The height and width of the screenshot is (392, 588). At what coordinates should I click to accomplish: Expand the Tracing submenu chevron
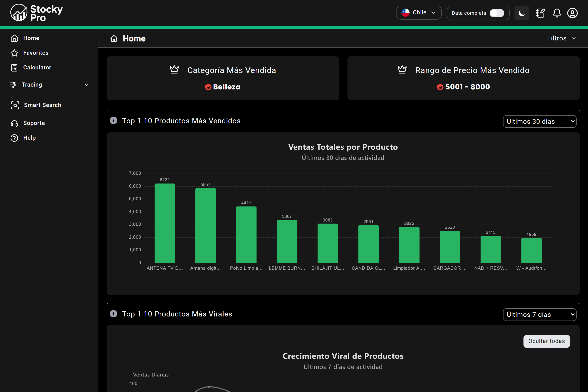pyautogui.click(x=87, y=85)
